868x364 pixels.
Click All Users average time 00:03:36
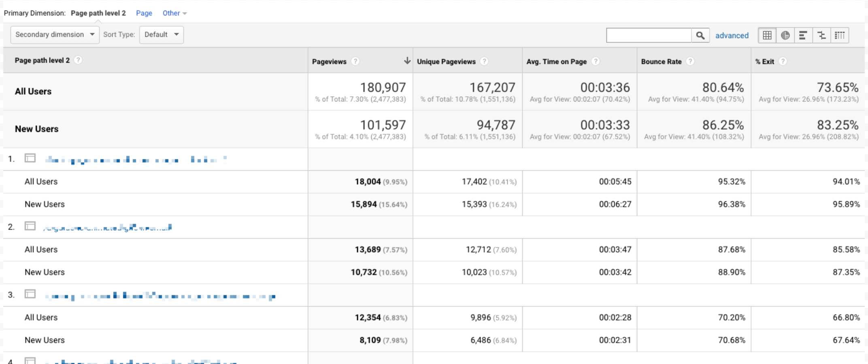coord(605,87)
